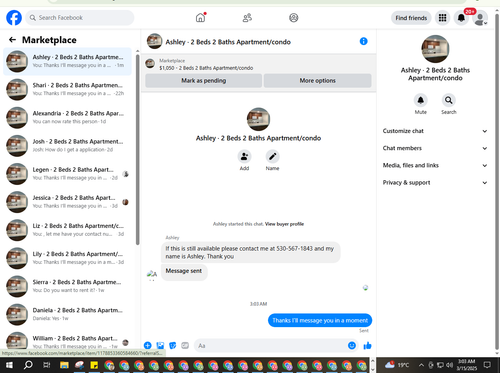
Task: Open the Home feed icon
Action: tap(200, 18)
